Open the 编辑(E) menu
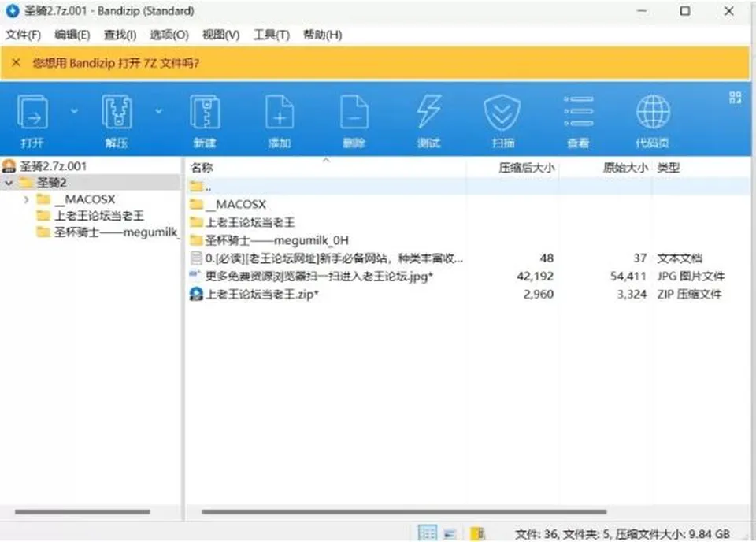This screenshot has height=542, width=756. click(x=72, y=35)
